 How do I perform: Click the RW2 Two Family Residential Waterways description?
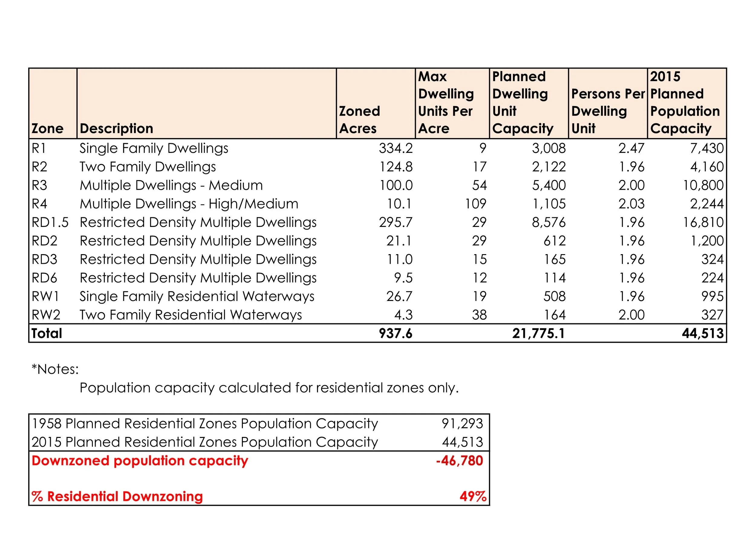(x=191, y=315)
